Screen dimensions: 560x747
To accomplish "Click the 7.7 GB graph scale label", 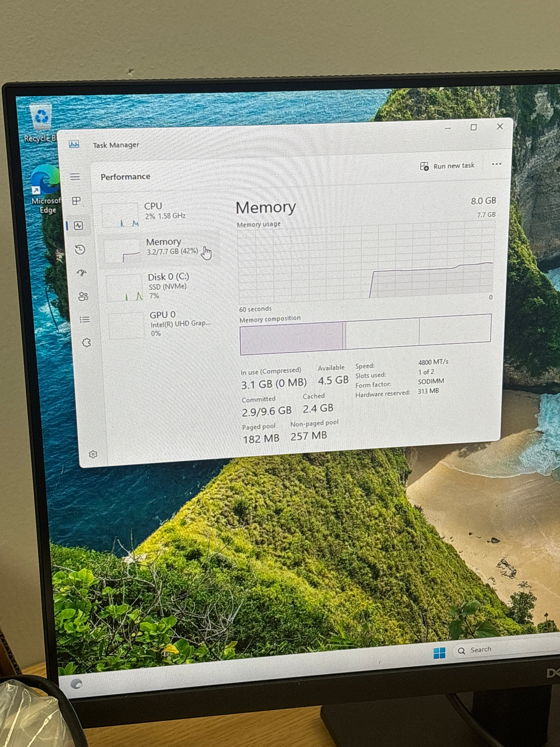I will coord(486,215).
